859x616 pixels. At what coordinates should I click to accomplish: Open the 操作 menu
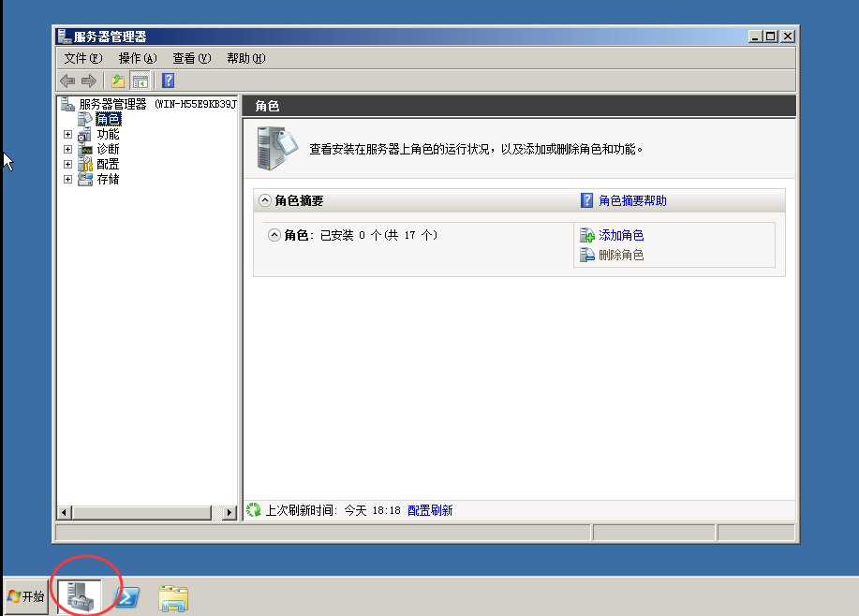coord(136,57)
